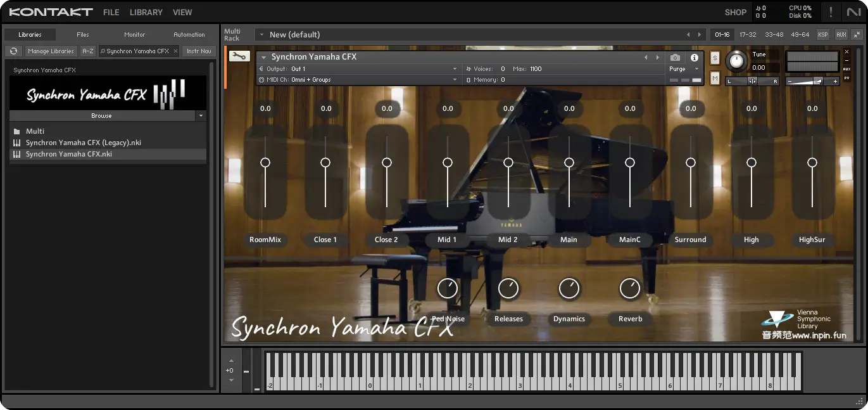Open the Output Out 1 dropdown
This screenshot has width=868, height=410.
[x=358, y=69]
